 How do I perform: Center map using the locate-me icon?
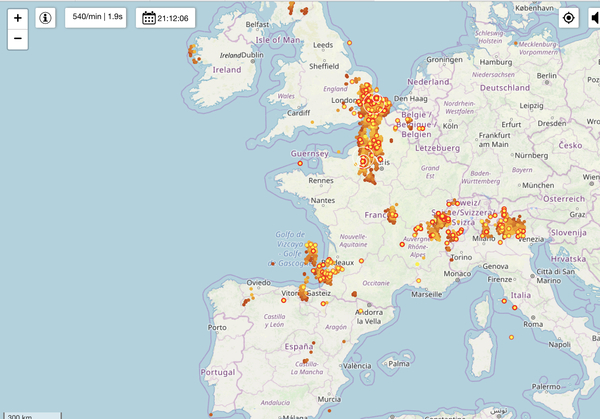[x=569, y=17]
